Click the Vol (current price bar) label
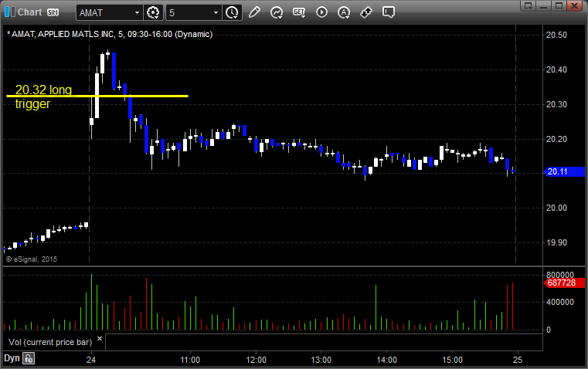The height and width of the screenshot is (369, 588). click(50, 342)
